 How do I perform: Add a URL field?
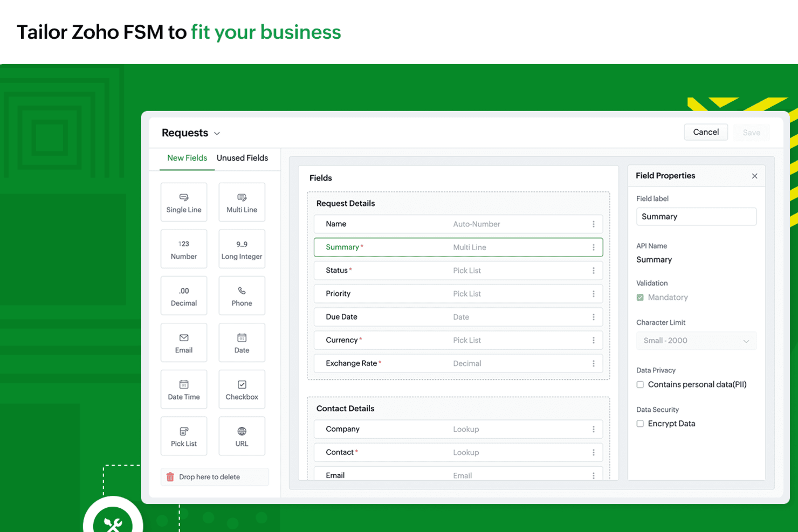click(x=242, y=436)
